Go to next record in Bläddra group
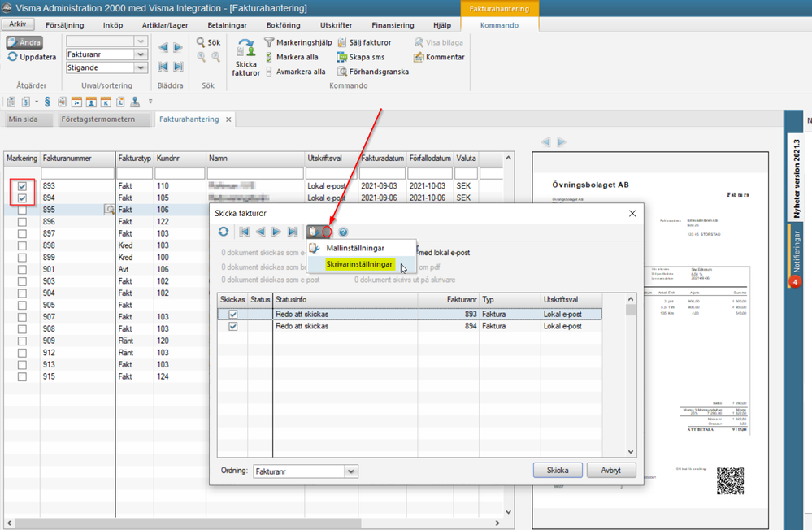This screenshot has width=812, height=530. tap(178, 48)
